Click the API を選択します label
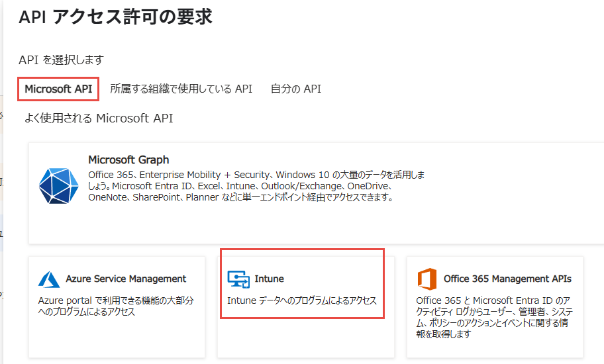This screenshot has height=364, width=604. tap(61, 60)
